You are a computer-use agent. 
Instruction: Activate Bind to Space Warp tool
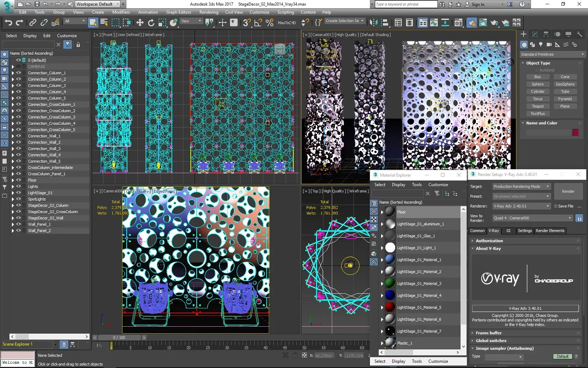[x=55, y=23]
